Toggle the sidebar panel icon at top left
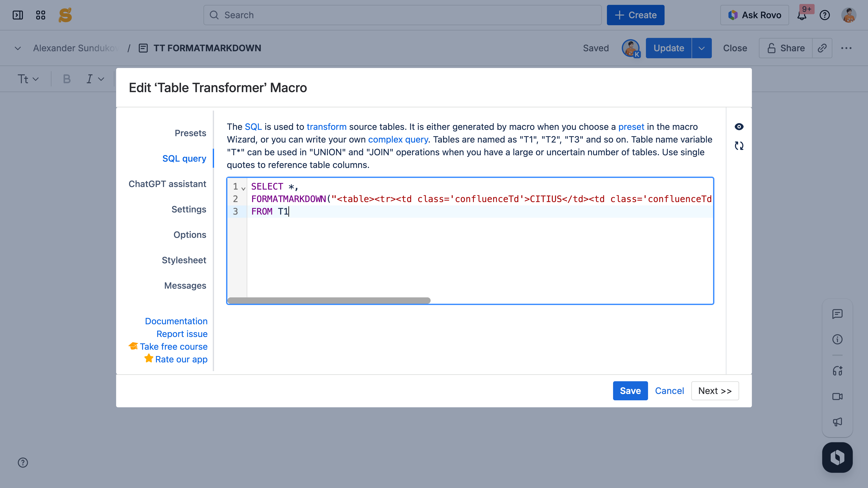Image resolution: width=868 pixels, height=488 pixels. [x=18, y=15]
